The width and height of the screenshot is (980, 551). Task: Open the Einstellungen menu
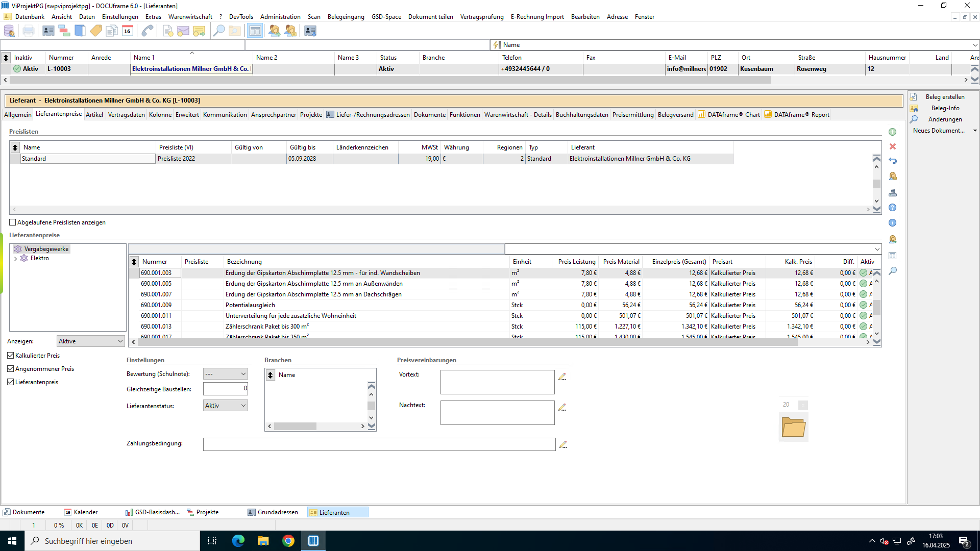(x=120, y=17)
